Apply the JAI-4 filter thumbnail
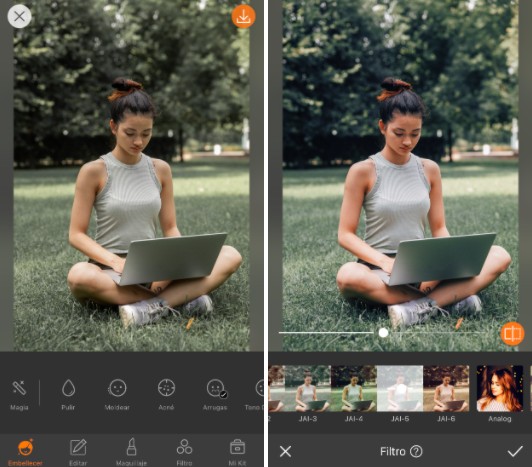This screenshot has width=532, height=467. point(354,394)
